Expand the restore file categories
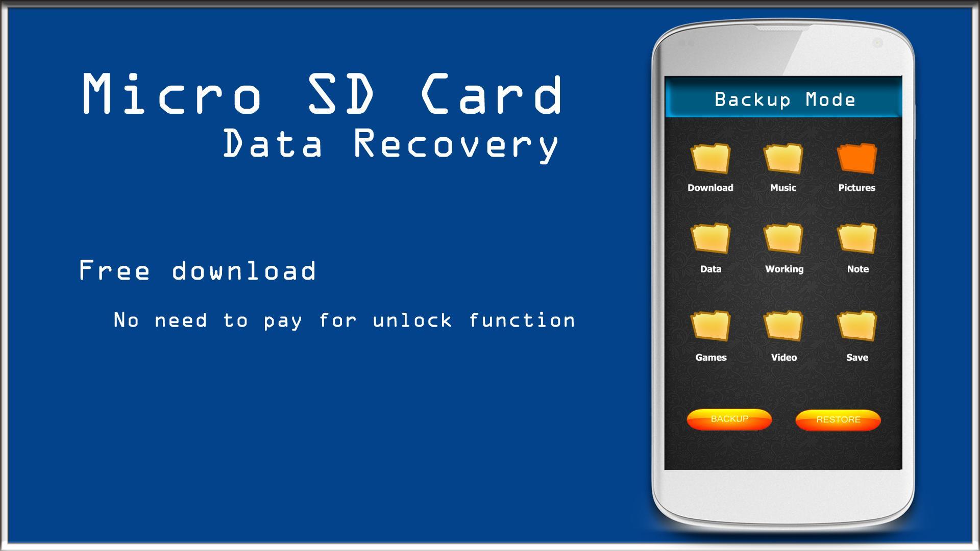The height and width of the screenshot is (551, 980). (x=838, y=418)
